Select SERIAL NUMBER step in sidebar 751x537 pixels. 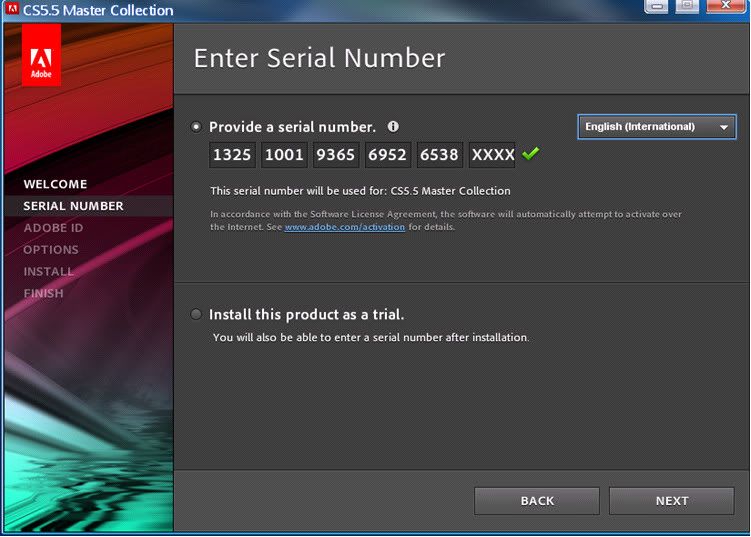(73, 206)
